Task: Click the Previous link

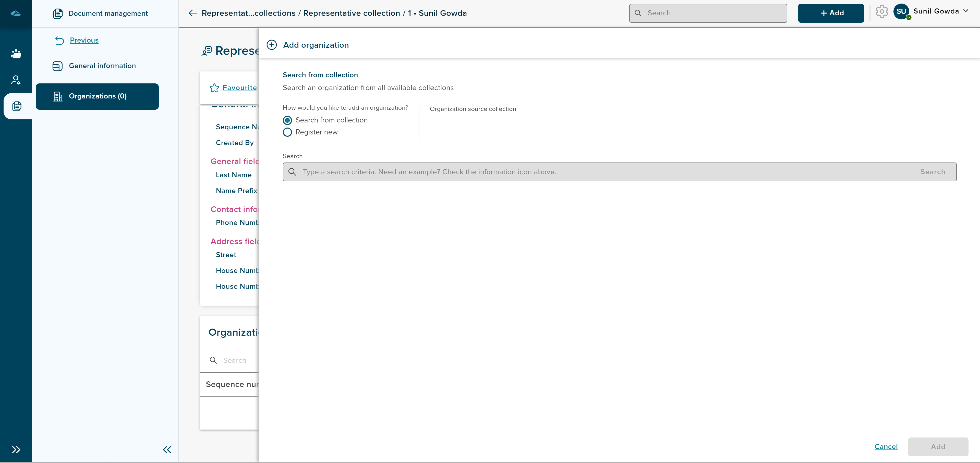Action: tap(84, 40)
